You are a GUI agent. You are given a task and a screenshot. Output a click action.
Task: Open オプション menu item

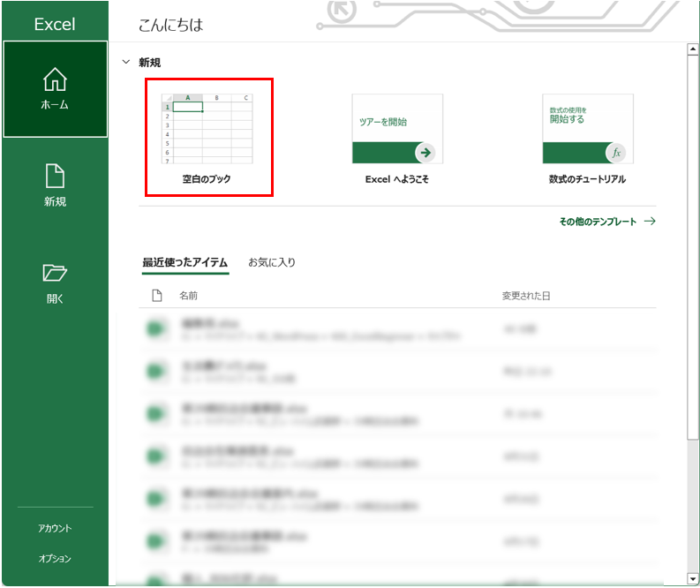point(55,559)
